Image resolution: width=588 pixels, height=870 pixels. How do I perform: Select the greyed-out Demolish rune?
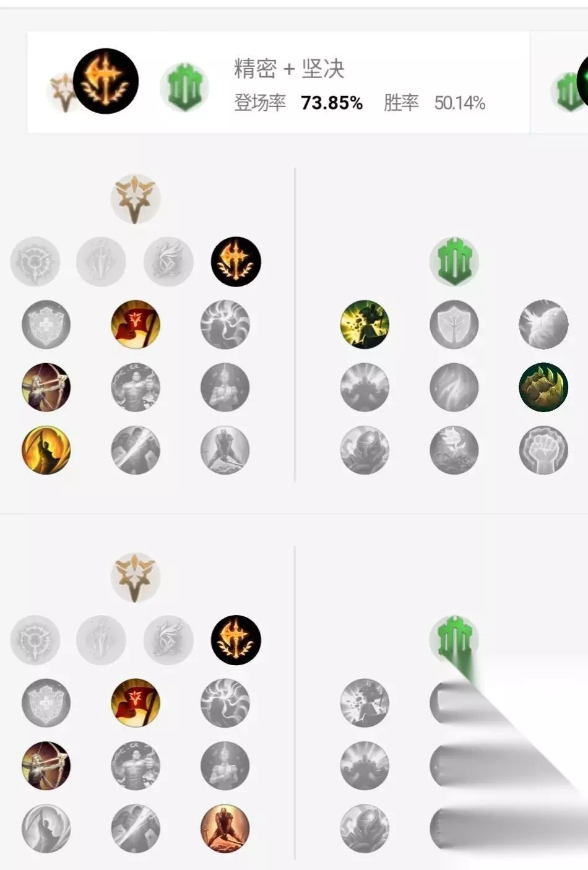365,703
